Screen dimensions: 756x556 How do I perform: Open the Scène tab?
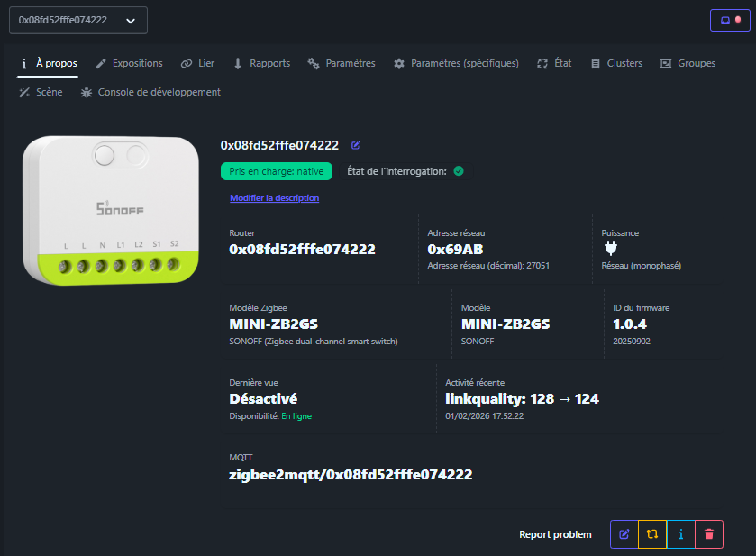tap(41, 92)
